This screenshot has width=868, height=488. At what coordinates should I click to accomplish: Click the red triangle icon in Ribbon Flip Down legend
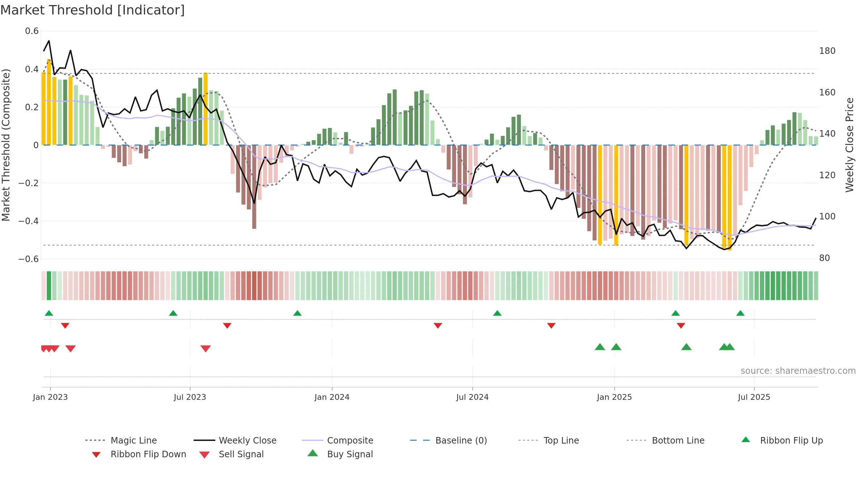point(96,455)
